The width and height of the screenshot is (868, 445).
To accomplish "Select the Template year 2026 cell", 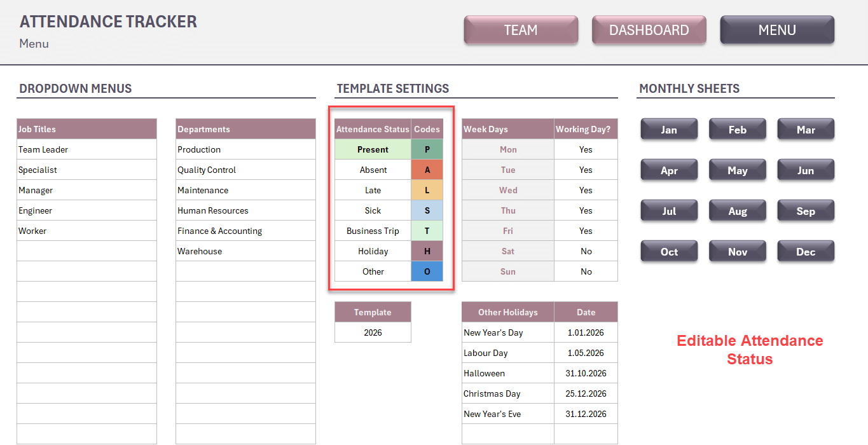I will point(373,332).
